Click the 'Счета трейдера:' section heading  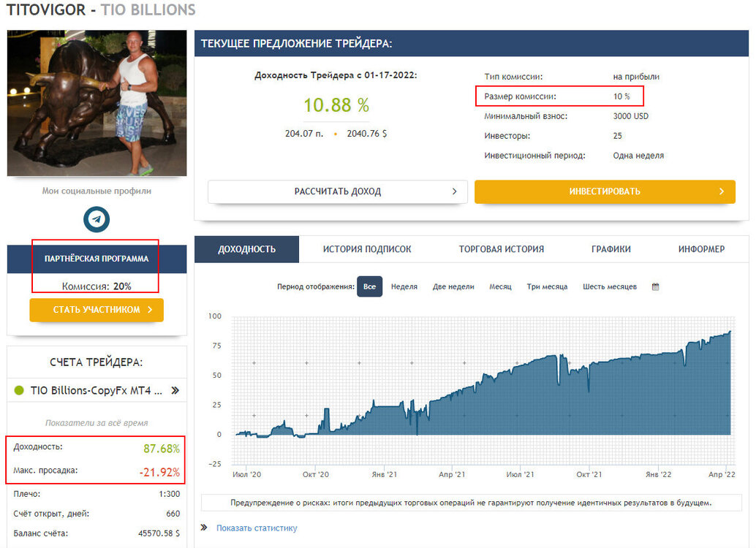pyautogui.click(x=97, y=362)
